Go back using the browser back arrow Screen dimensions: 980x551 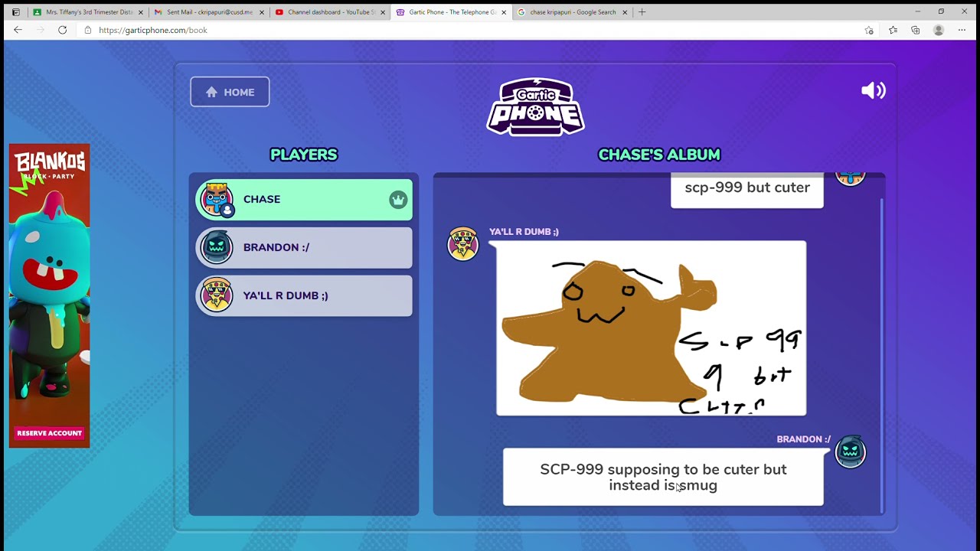coord(18,30)
